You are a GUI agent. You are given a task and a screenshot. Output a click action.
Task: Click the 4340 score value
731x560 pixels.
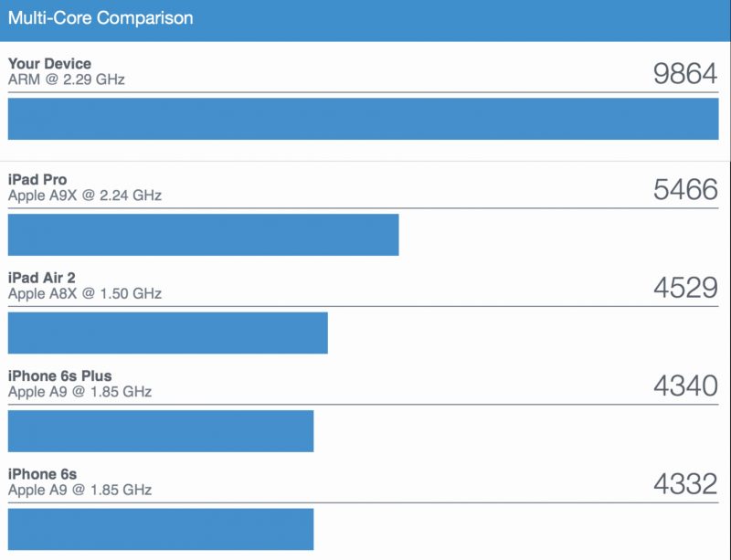point(684,386)
